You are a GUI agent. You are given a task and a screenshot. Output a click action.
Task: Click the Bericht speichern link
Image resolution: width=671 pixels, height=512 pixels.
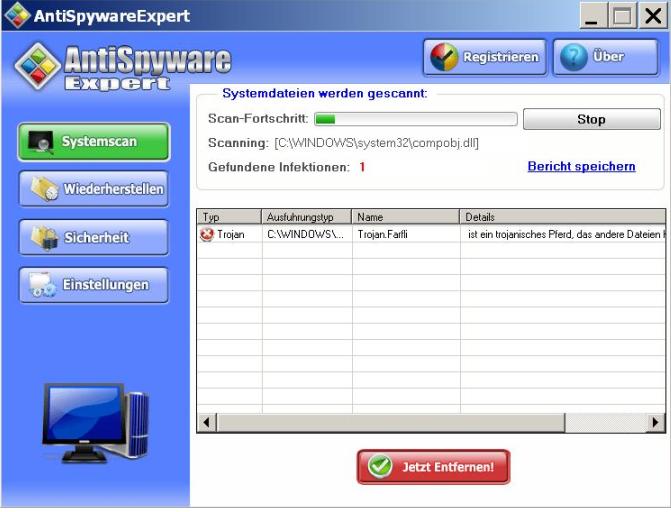click(x=581, y=166)
